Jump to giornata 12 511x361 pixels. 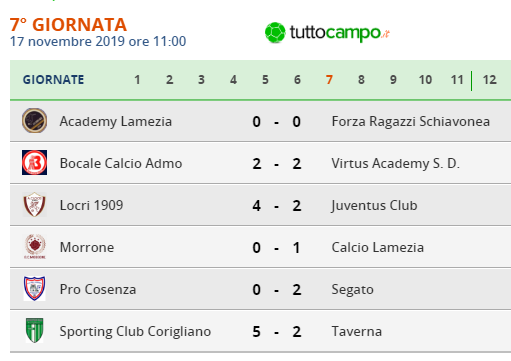click(490, 80)
